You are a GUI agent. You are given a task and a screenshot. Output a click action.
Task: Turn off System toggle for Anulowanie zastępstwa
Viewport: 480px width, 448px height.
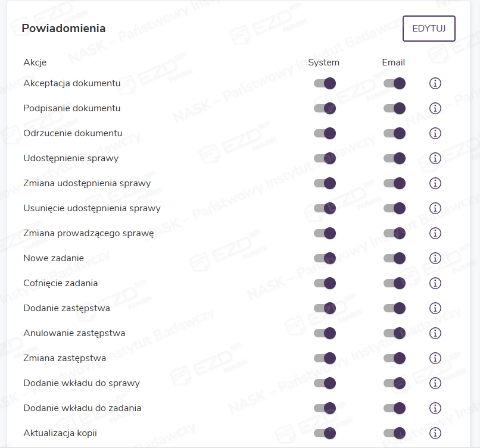(325, 333)
